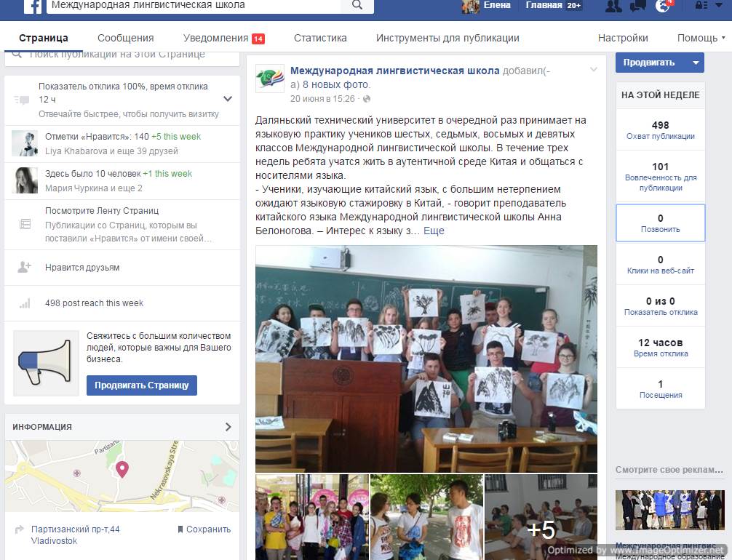This screenshot has height=560, width=732.
Task: Click Liya Khabarova likes avatar
Action: coord(25,143)
